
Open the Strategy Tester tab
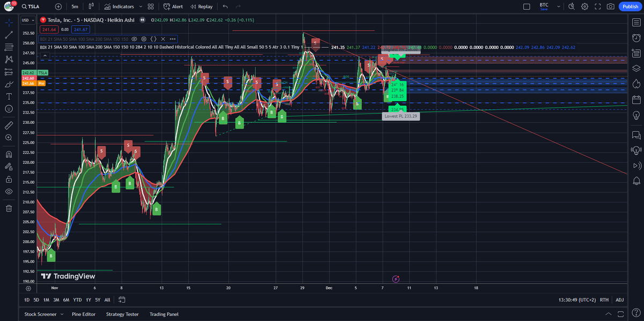click(123, 314)
